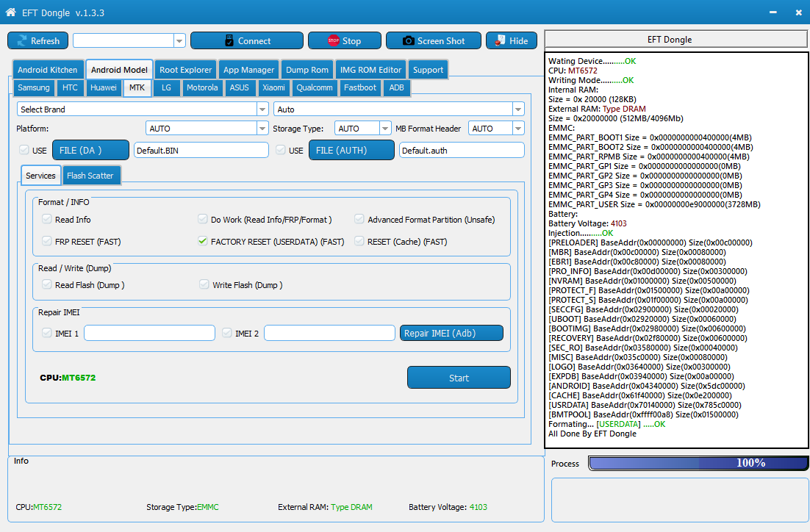This screenshot has width=810, height=532.
Task: Enable USE checkbox for FILE (AUTH)
Action: tap(281, 151)
